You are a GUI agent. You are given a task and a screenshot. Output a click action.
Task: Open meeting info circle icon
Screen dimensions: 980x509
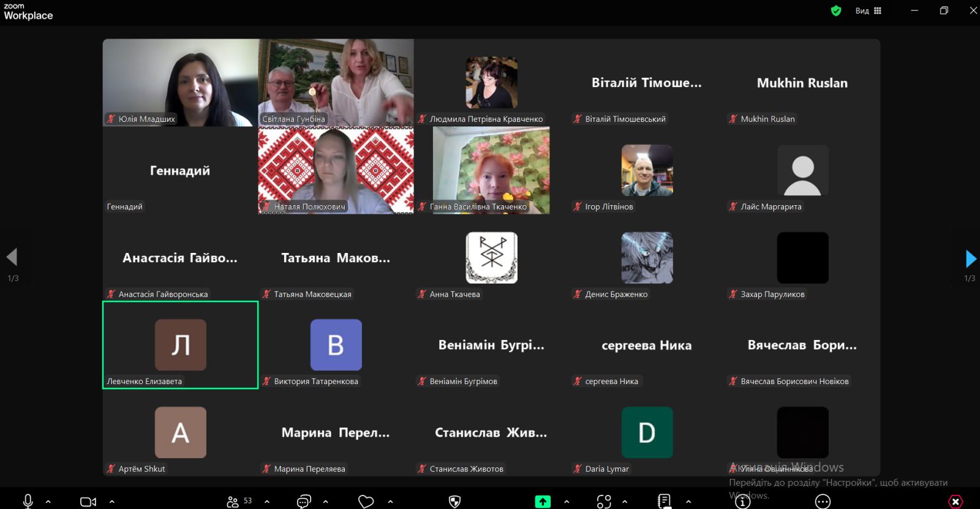pyautogui.click(x=742, y=502)
